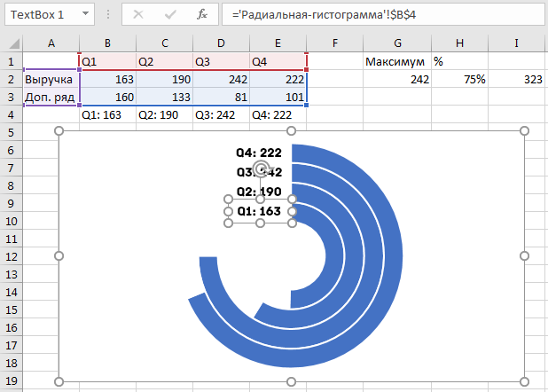Click the % header cell in column H
This screenshot has height=392, width=548.
coord(460,61)
